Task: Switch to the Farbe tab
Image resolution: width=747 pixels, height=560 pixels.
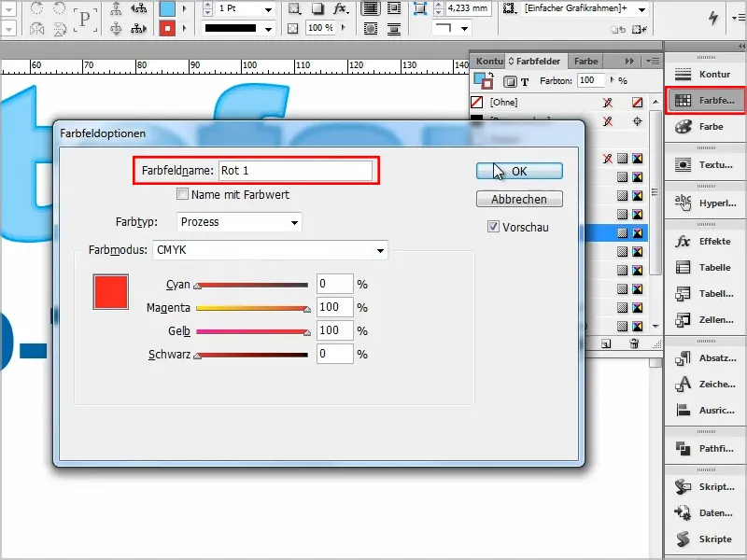Action: pyautogui.click(x=587, y=61)
